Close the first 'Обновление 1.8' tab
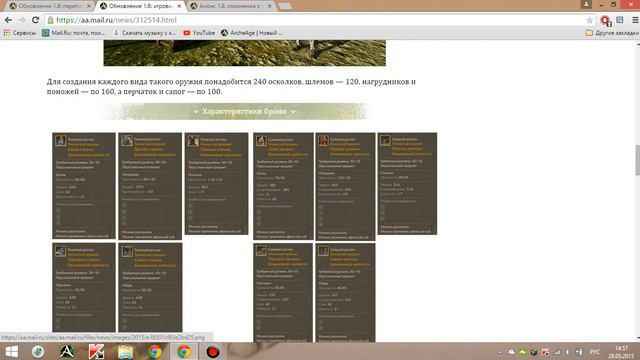 tap(88, 6)
